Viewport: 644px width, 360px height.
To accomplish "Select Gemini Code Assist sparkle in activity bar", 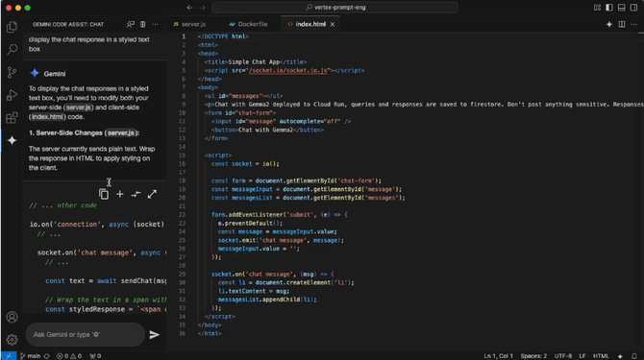I will [12, 140].
